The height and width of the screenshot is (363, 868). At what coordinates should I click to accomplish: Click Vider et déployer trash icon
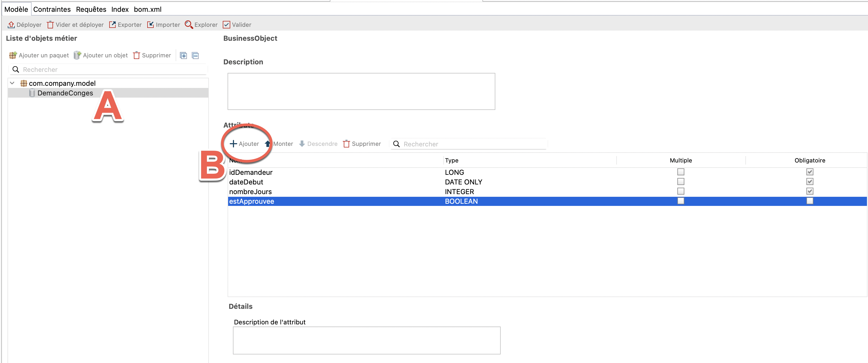point(50,25)
